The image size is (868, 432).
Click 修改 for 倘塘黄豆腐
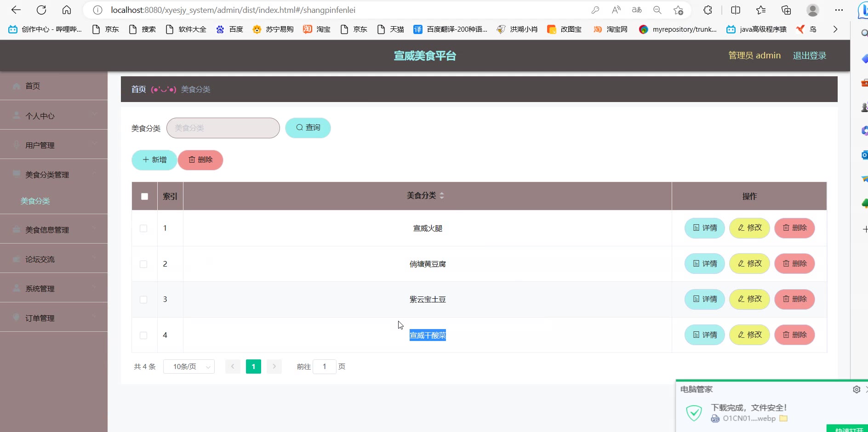750,264
